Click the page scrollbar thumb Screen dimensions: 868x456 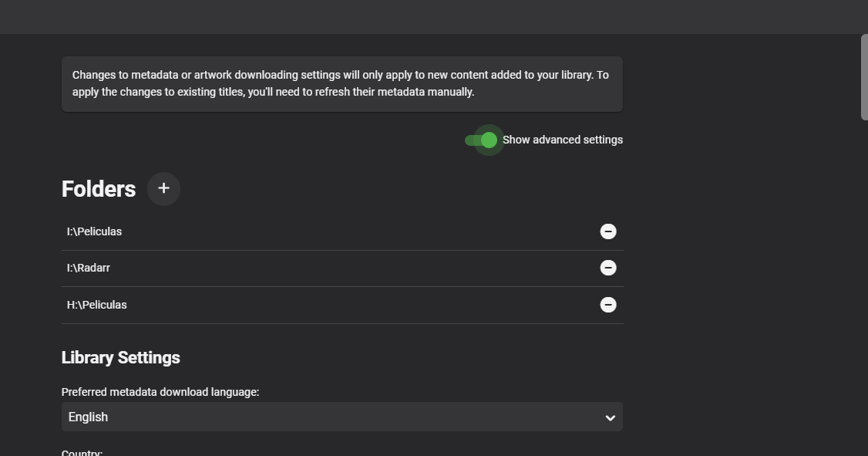[x=864, y=77]
